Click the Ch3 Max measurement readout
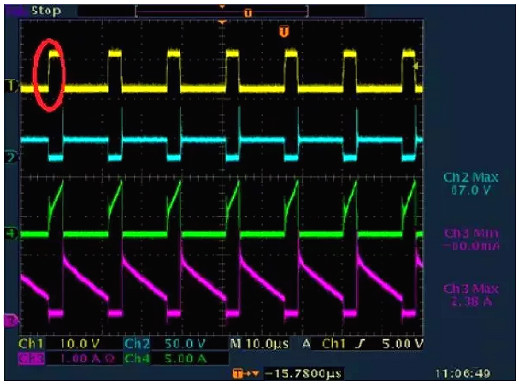This screenshot has height=384, width=519. 471,295
